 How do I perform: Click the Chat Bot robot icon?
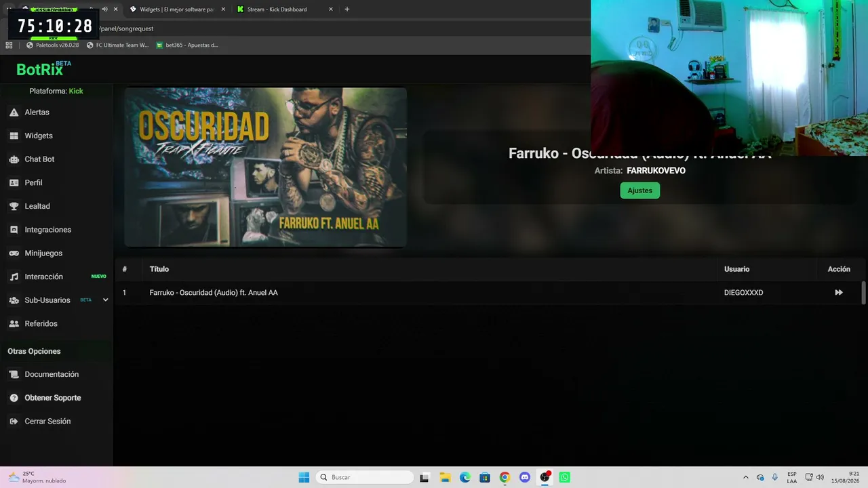(x=14, y=159)
